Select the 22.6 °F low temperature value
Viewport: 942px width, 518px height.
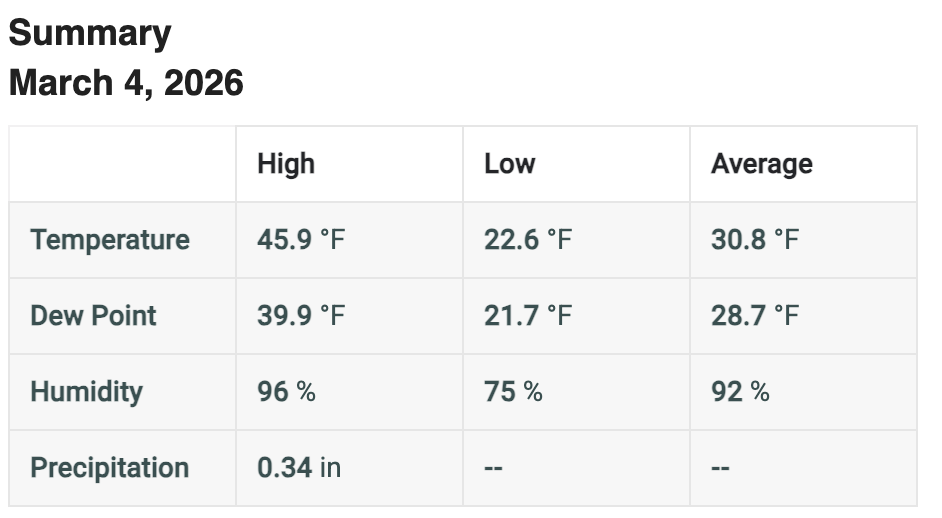tap(528, 240)
